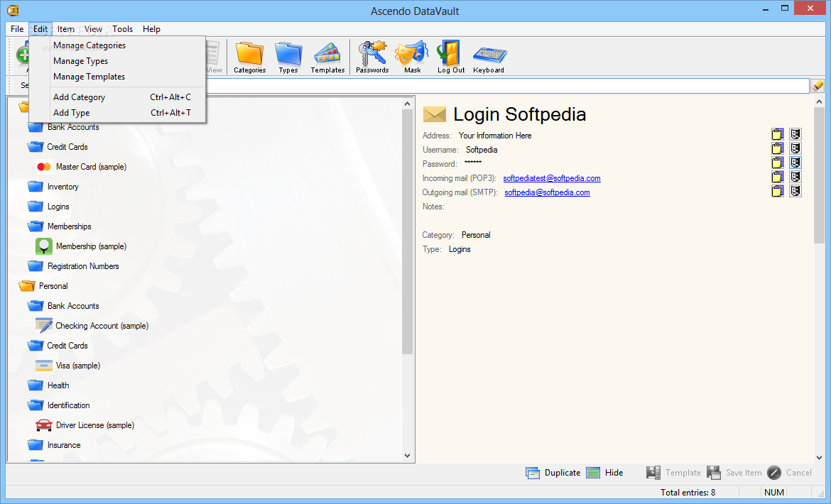Image resolution: width=831 pixels, height=504 pixels.
Task: Click inside the search input field
Action: click(x=508, y=85)
